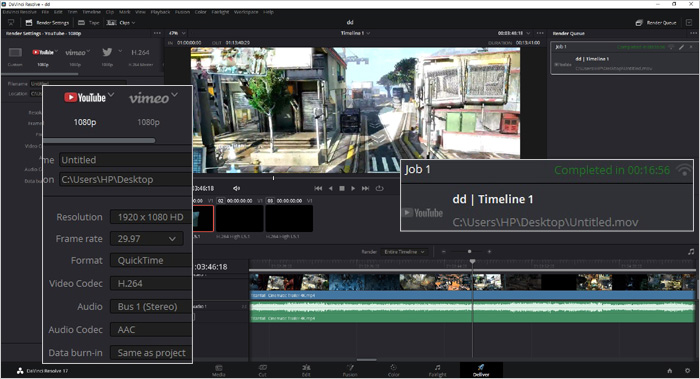This screenshot has height=379, width=700.
Task: Toggle the Render Settings panel button
Action: tap(47, 22)
